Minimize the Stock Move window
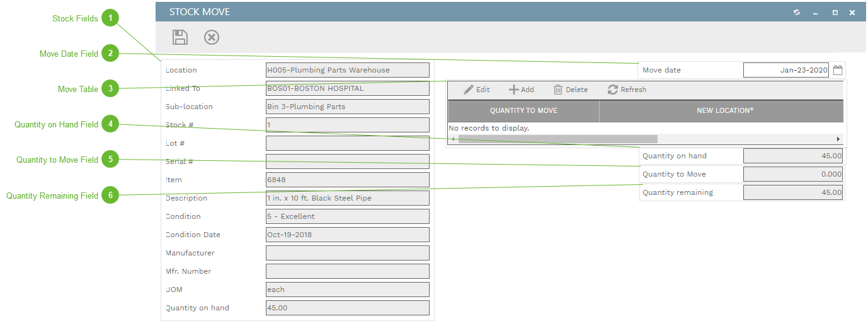The image size is (868, 328). tap(816, 13)
